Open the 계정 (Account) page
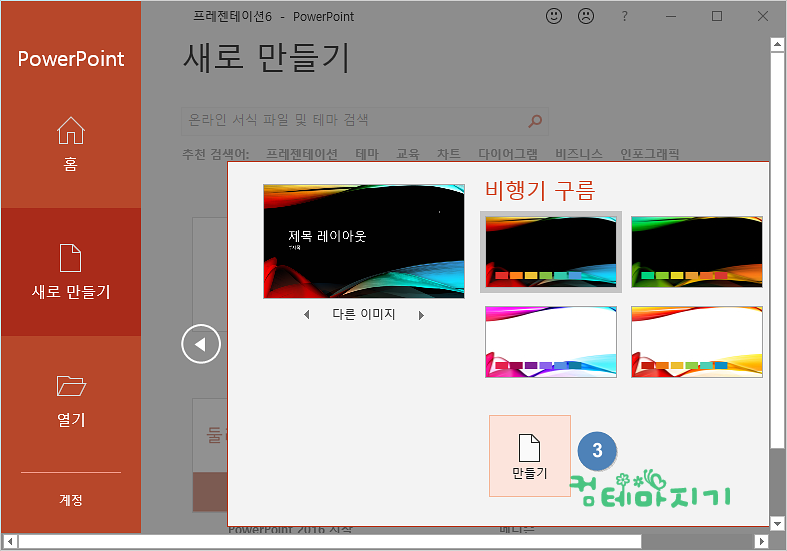The width and height of the screenshot is (787, 551). tap(71, 500)
